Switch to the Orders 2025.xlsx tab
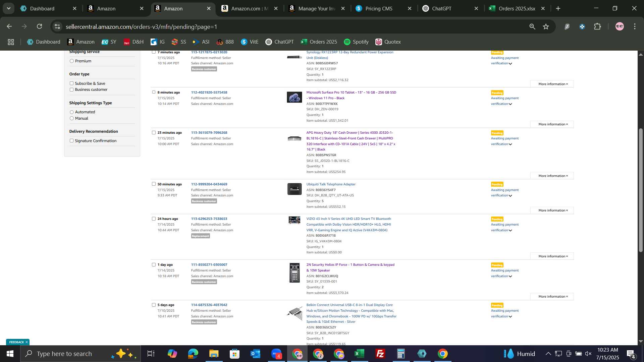The width and height of the screenshot is (644, 362). pos(517,9)
